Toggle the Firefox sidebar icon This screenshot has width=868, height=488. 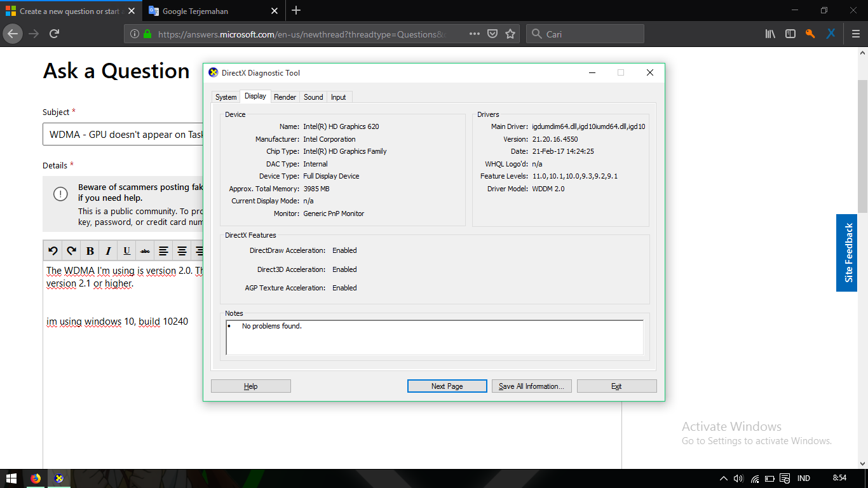[790, 34]
